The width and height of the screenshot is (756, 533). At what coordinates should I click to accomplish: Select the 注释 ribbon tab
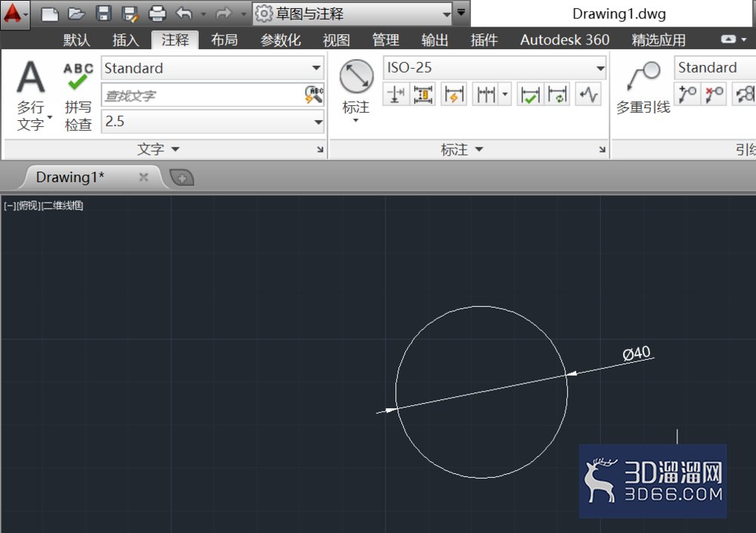175,39
